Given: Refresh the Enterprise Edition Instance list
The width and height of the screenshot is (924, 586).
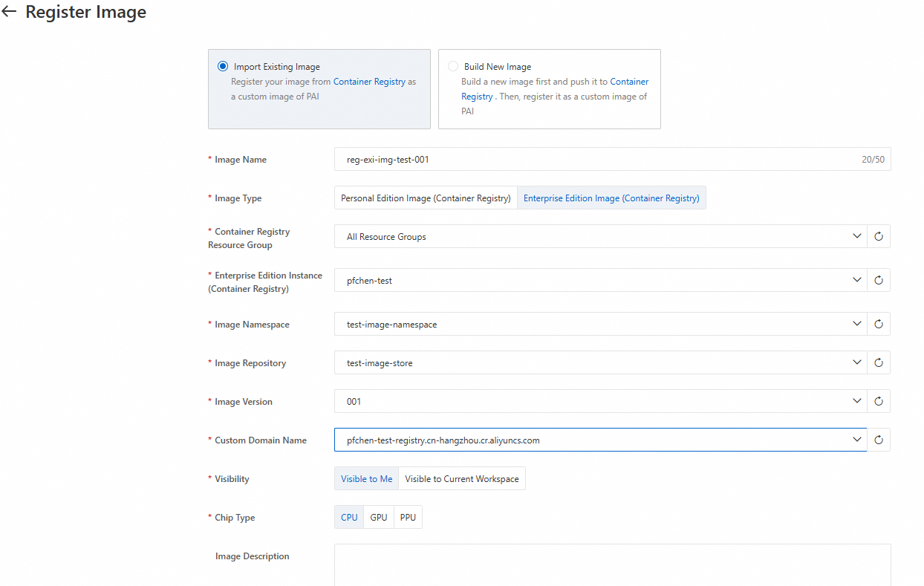Looking at the screenshot, I should click(x=879, y=280).
